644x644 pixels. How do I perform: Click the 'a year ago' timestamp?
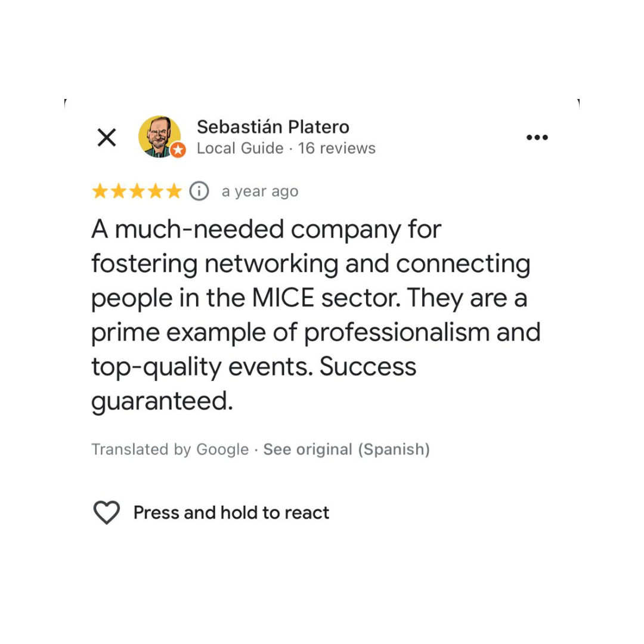pos(259,191)
